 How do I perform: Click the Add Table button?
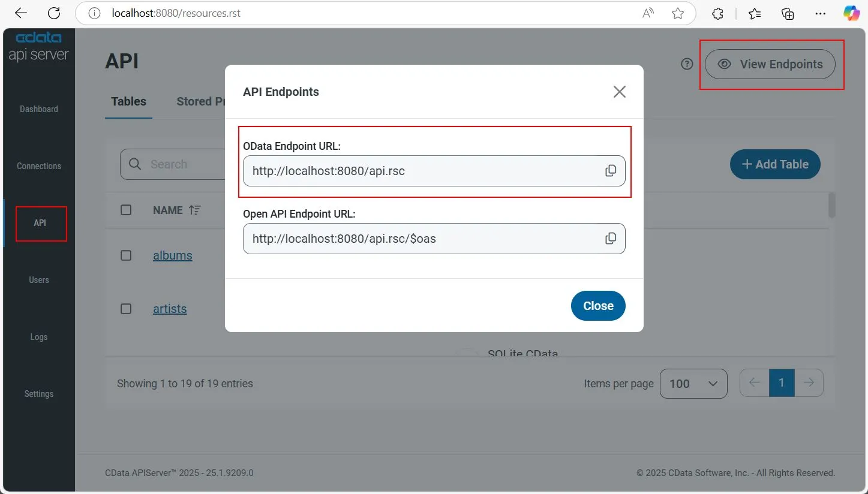click(x=775, y=164)
